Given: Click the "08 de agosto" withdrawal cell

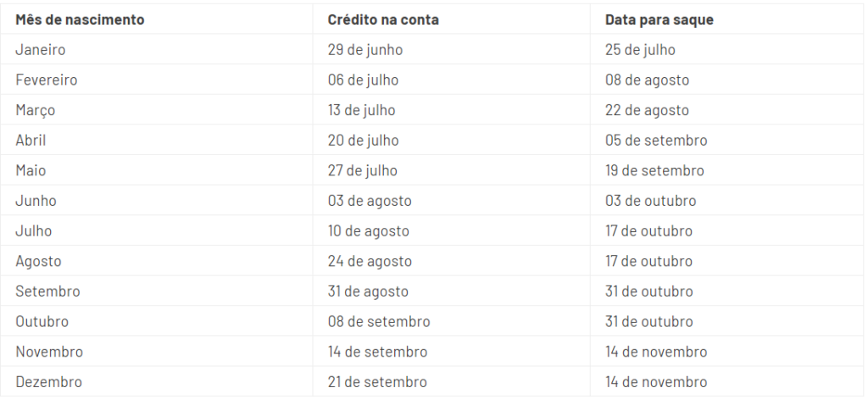Looking at the screenshot, I should pos(647,80).
